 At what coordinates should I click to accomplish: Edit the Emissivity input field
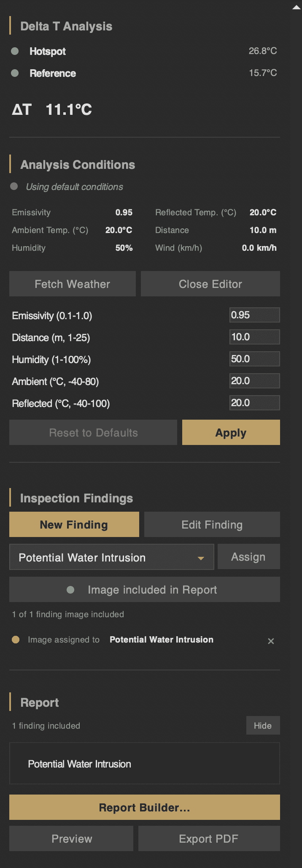point(255,315)
